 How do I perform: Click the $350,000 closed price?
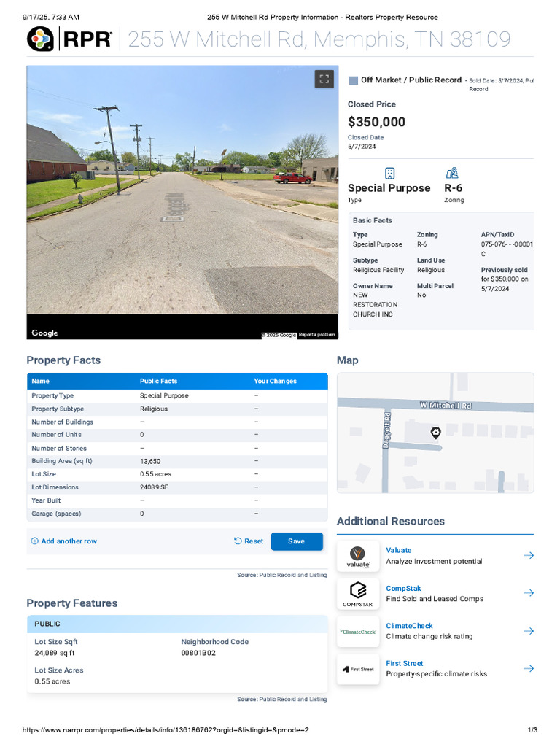click(377, 122)
